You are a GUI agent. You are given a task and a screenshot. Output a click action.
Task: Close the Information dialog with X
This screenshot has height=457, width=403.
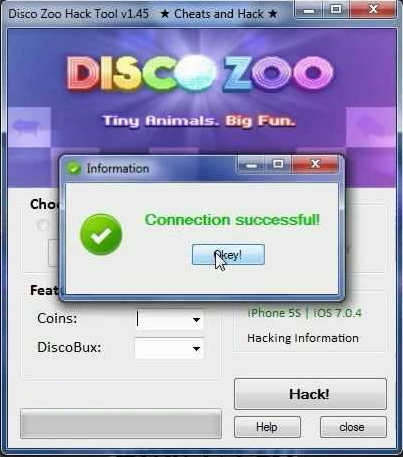point(315,164)
